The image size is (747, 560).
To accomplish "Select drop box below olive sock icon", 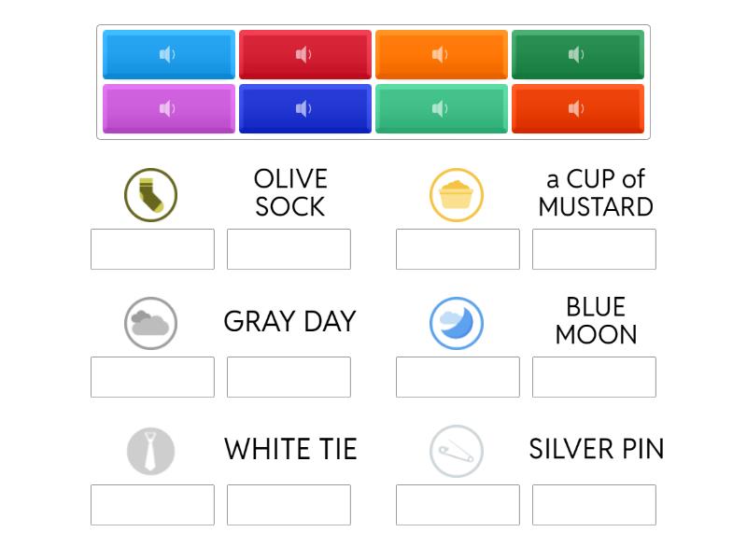I will click(152, 249).
